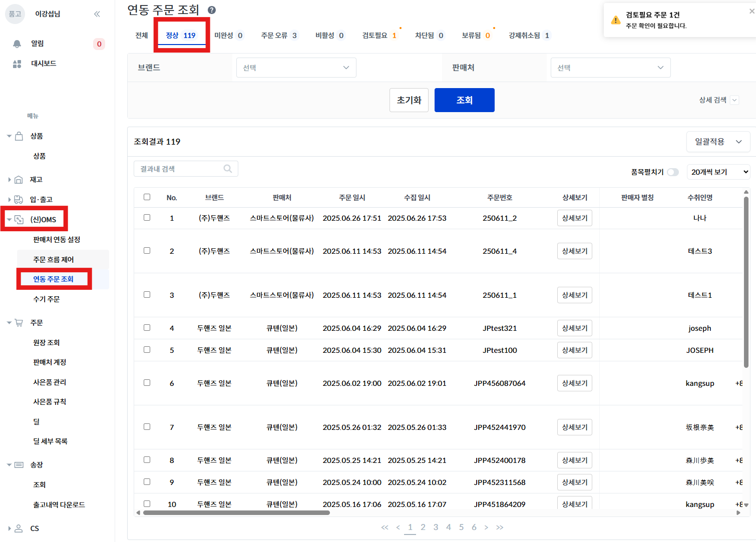Switch to the 강제취소됨 tab
Viewport: 756px width, 542px height.
[529, 36]
